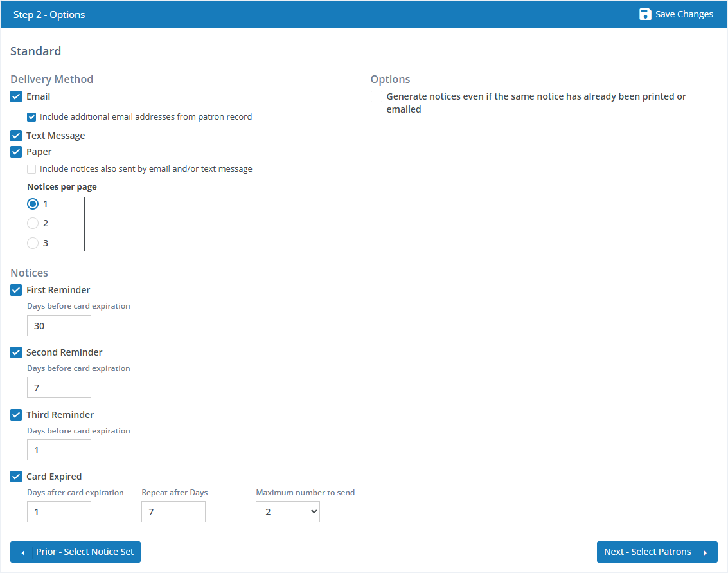
Task: Click the Options section heading
Action: (390, 80)
